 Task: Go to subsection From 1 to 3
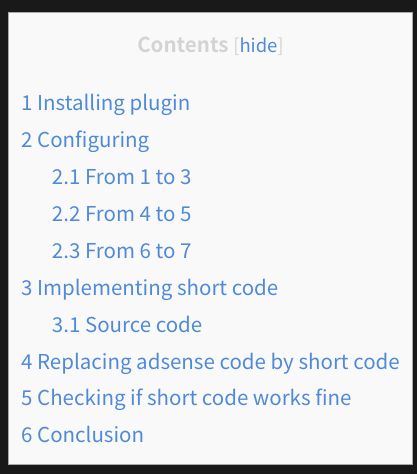(x=121, y=177)
